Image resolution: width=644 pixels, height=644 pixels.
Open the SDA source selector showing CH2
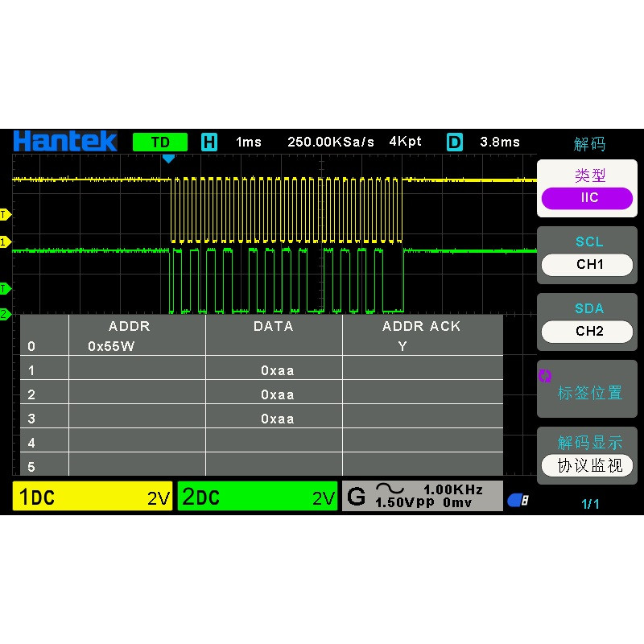tap(587, 332)
